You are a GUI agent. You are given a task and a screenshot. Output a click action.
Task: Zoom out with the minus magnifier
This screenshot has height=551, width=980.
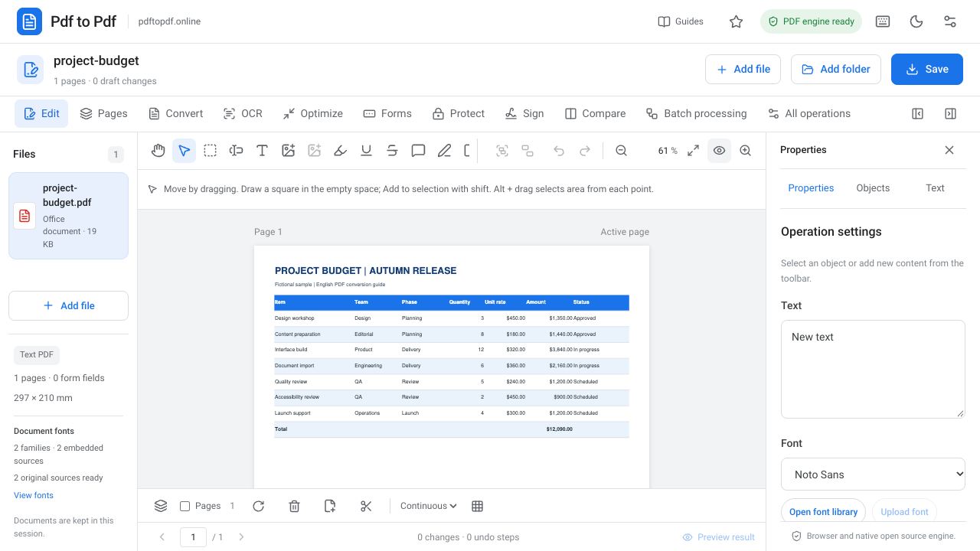click(x=622, y=151)
